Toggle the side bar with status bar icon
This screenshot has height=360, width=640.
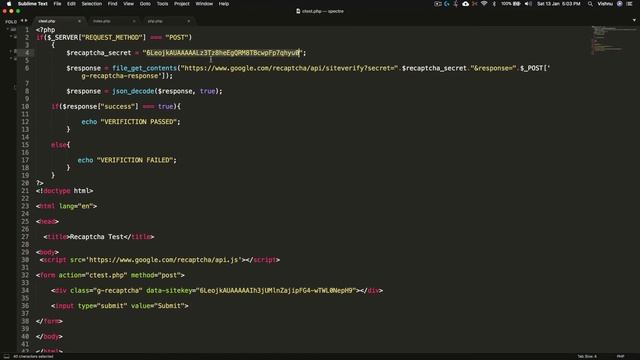point(6,356)
